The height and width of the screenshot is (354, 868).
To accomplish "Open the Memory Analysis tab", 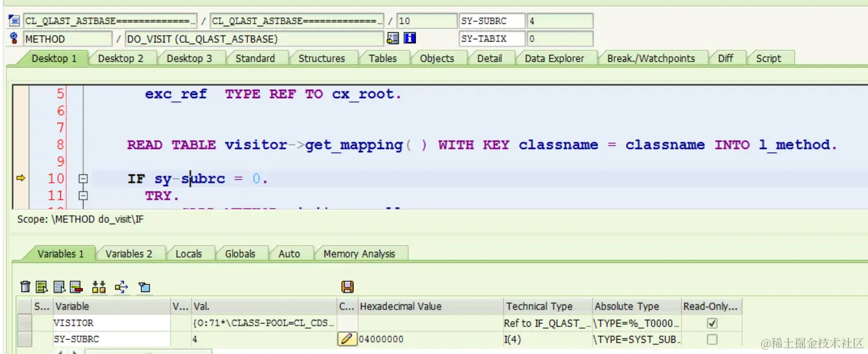I will click(x=359, y=254).
